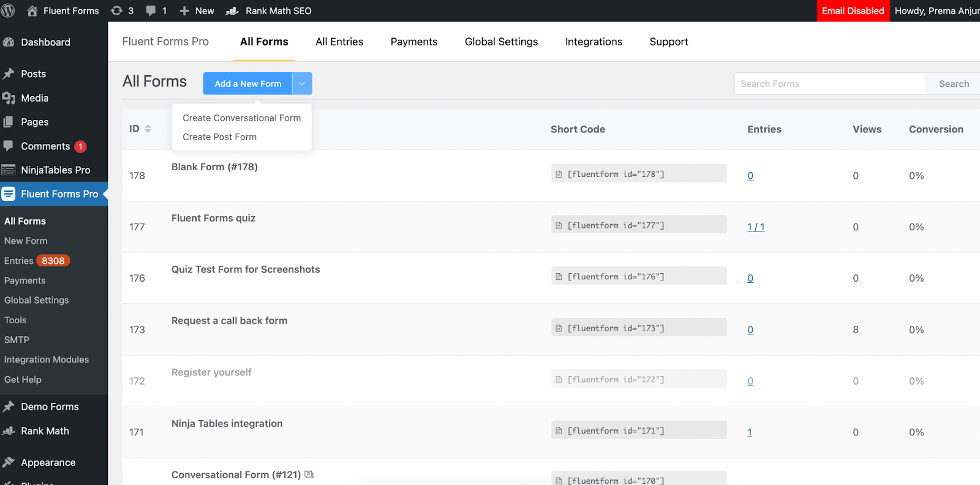Image resolution: width=980 pixels, height=485 pixels.
Task: Open the Register yourself form
Action: [x=211, y=372]
